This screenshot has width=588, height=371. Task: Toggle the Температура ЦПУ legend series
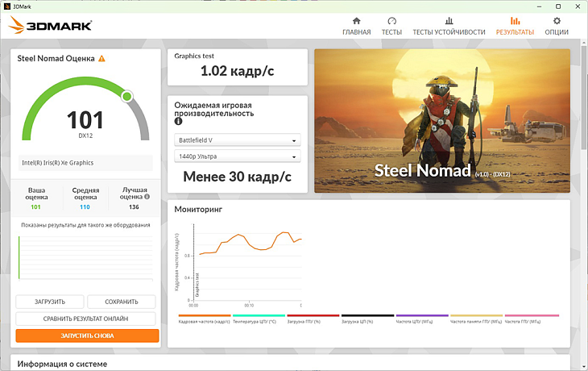pyautogui.click(x=259, y=320)
